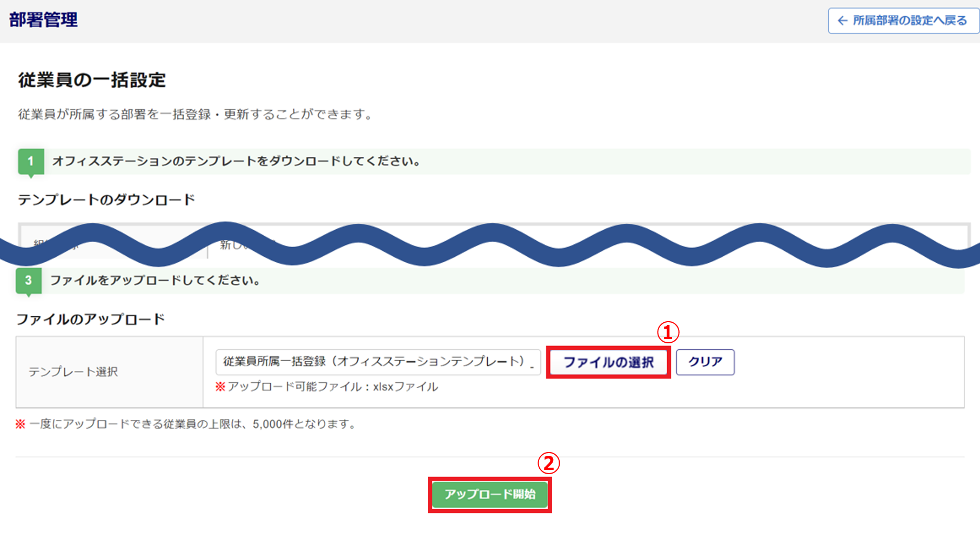Click the 5,000件 upload limit note
This screenshot has height=552, width=980.
pos(187,424)
